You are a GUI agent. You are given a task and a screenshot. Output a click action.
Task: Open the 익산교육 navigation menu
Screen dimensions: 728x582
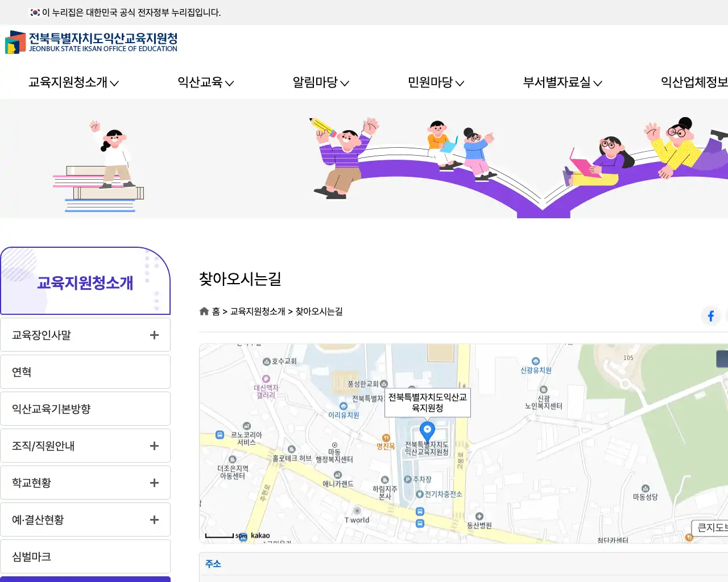pyautogui.click(x=204, y=82)
